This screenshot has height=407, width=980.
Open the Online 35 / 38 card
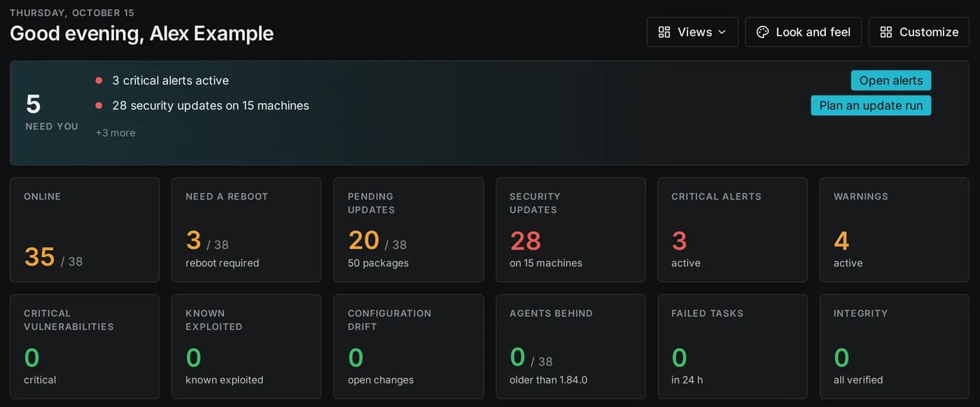(85, 230)
